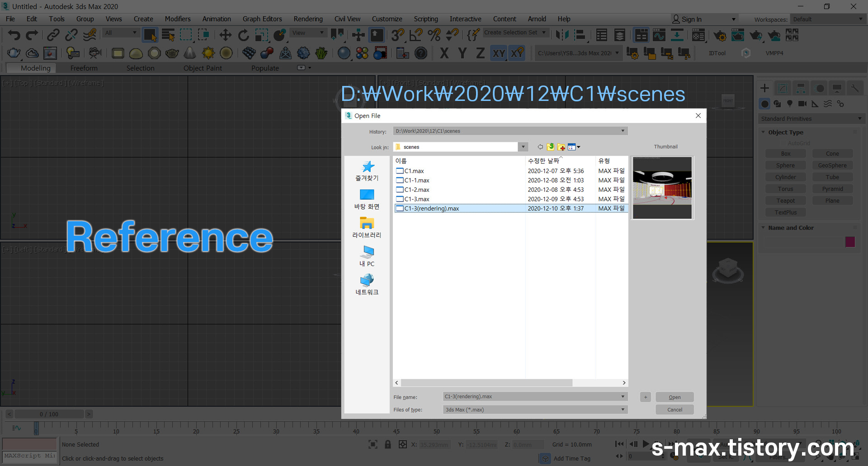868x466 pixels.
Task: Click the Cancel button in dialog
Action: 675,410
